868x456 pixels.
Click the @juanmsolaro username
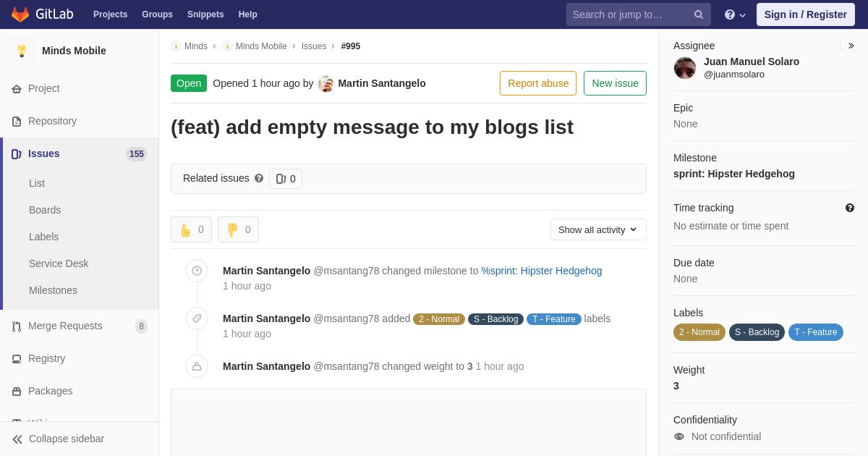point(734,75)
